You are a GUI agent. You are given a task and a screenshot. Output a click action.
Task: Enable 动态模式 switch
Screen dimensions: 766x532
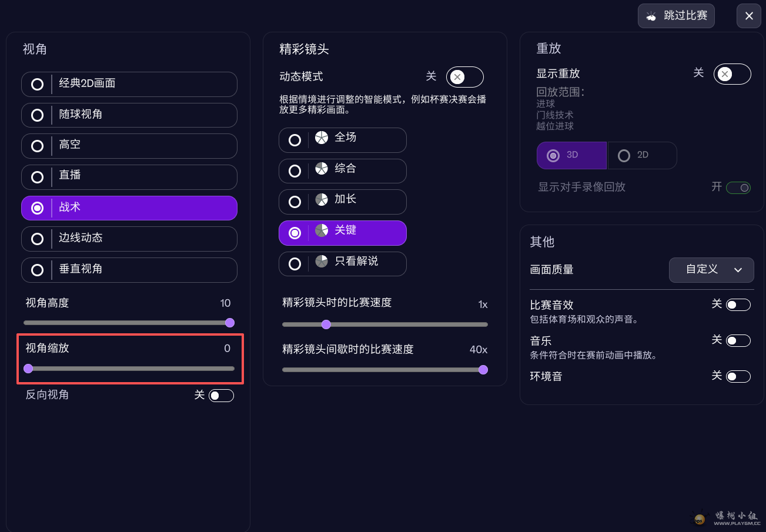coord(464,76)
